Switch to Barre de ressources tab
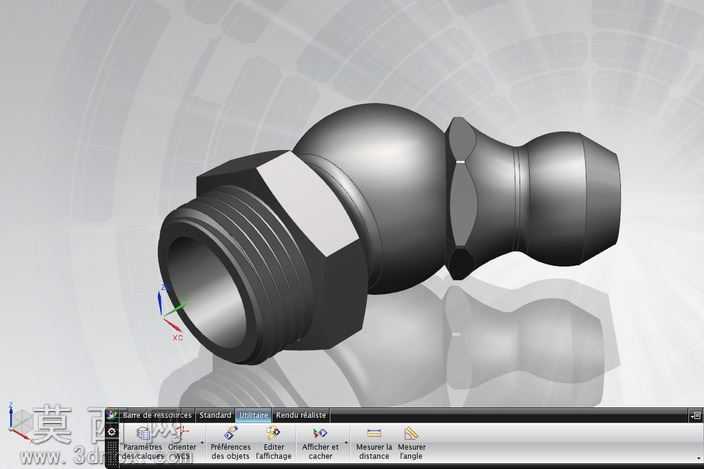 [157, 415]
